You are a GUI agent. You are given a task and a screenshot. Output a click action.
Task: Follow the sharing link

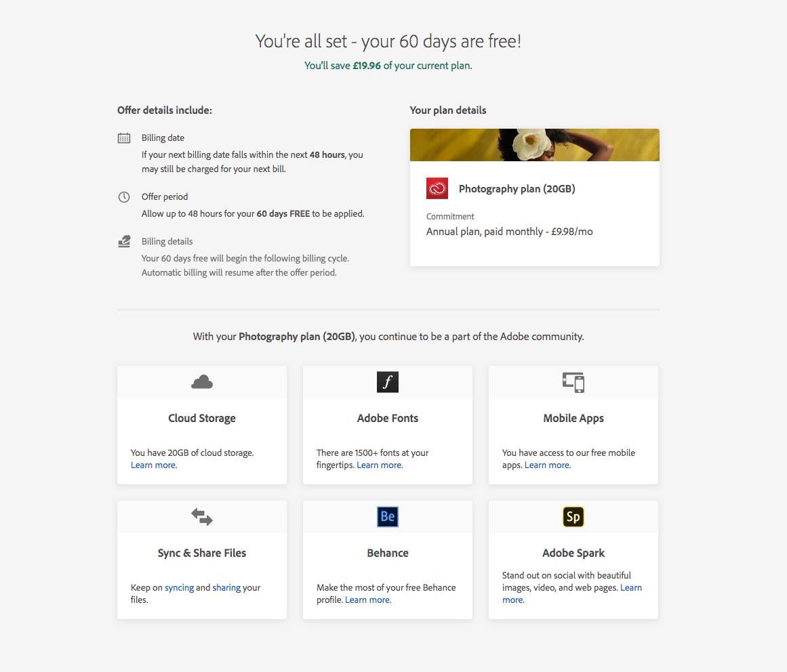226,587
